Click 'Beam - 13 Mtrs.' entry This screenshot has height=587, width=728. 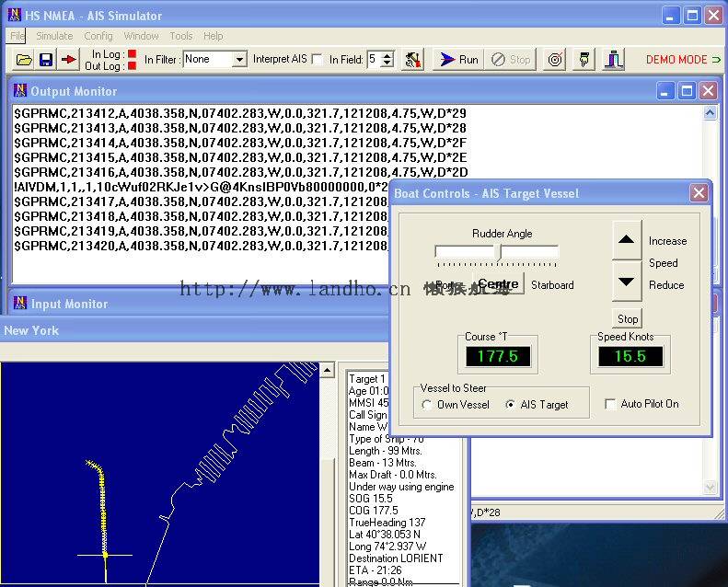pyautogui.click(x=383, y=463)
